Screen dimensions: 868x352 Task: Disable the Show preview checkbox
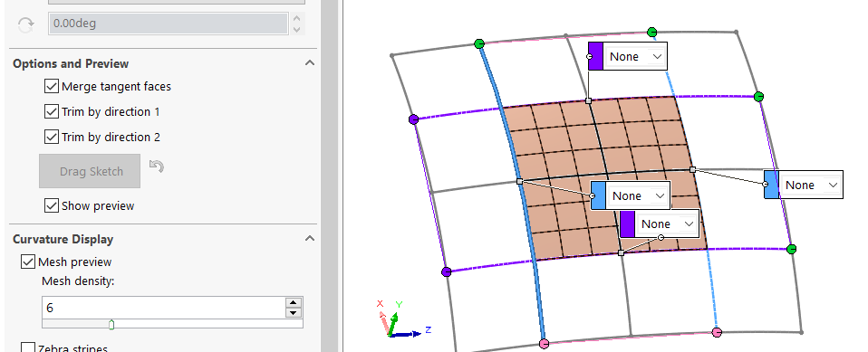click(x=52, y=205)
